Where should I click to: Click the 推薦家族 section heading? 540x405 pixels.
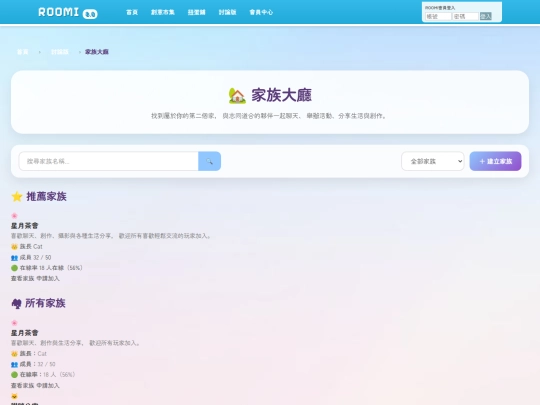coord(46,196)
